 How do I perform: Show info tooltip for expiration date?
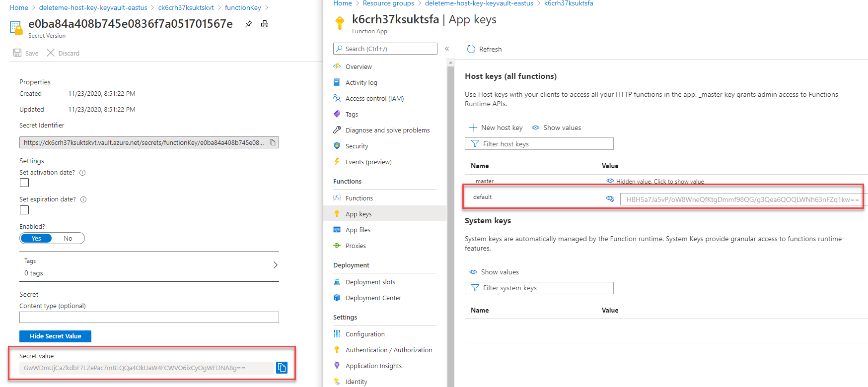tap(83, 199)
